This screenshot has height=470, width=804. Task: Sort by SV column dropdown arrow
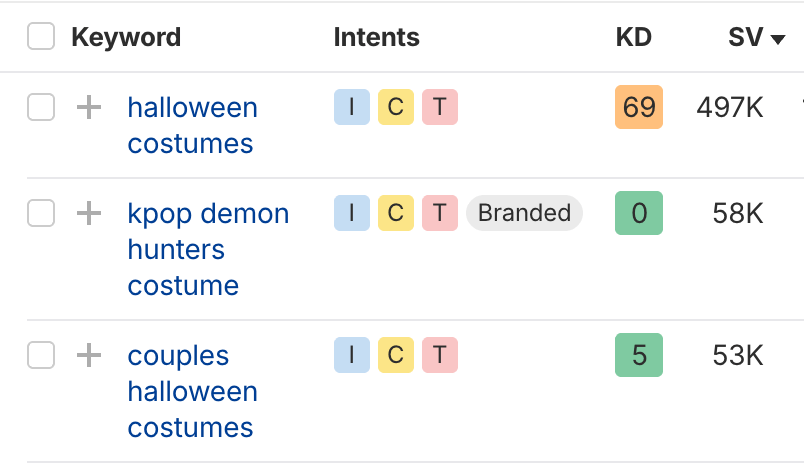[777, 39]
